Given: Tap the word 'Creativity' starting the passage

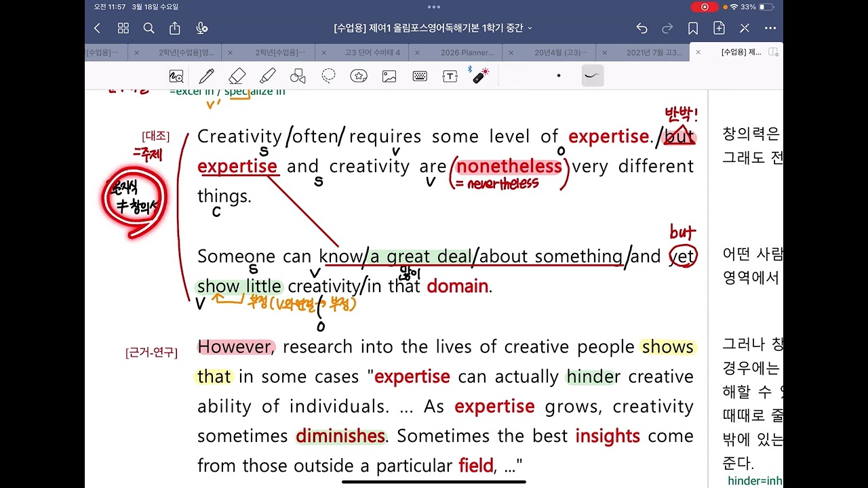Looking at the screenshot, I should coord(239,136).
